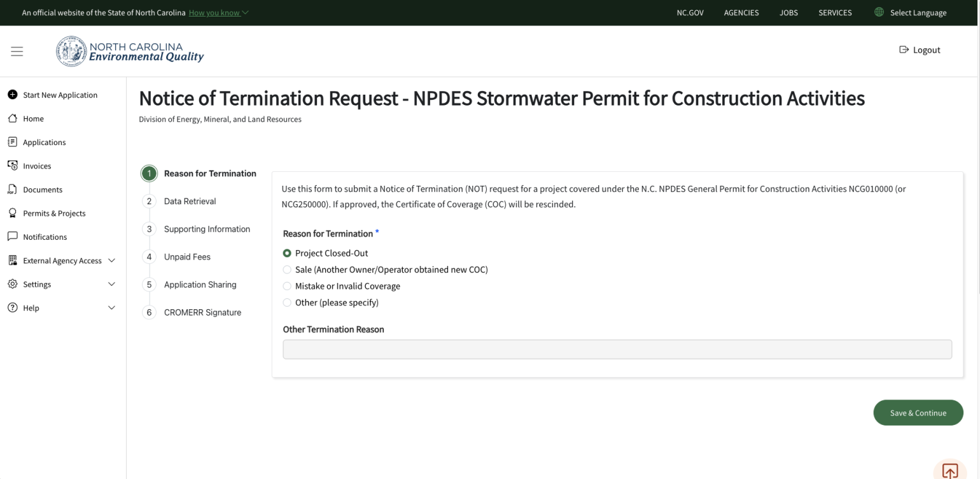Open the hamburger navigation menu

[17, 51]
